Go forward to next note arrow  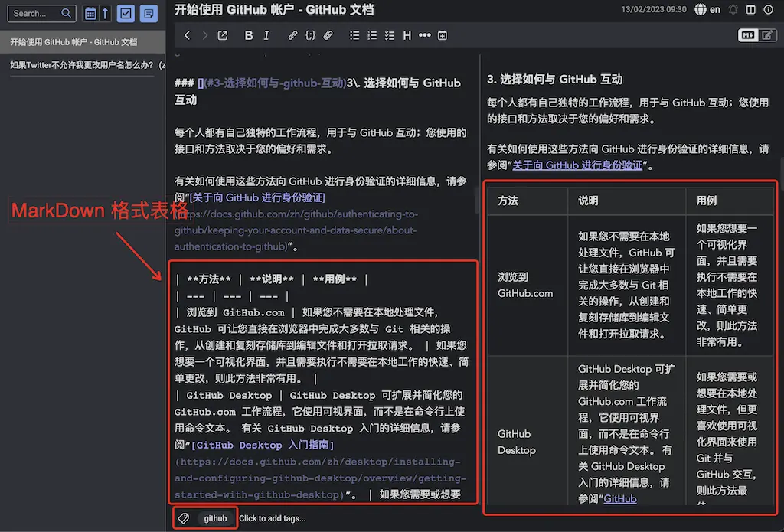[x=204, y=35]
